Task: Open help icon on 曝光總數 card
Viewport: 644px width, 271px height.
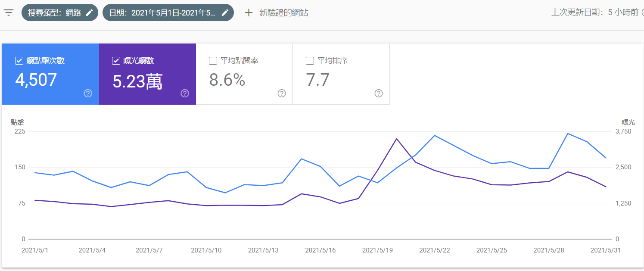Action: (x=185, y=93)
